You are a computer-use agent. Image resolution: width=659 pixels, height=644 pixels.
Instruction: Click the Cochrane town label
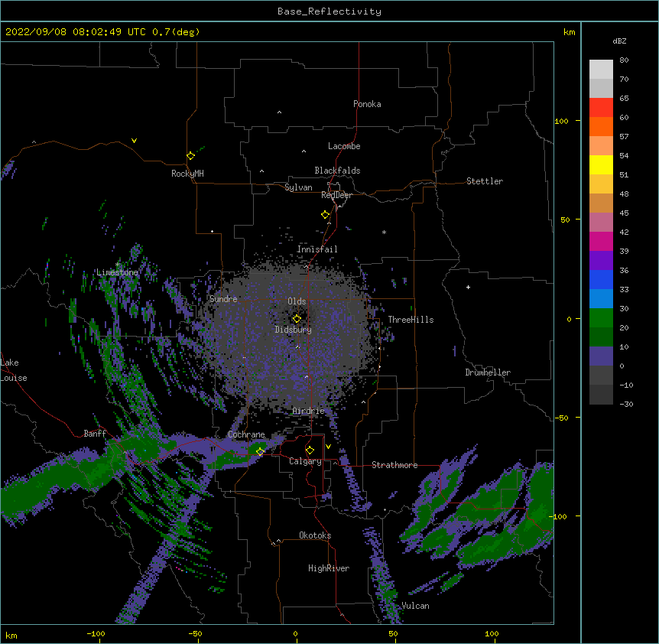pos(246,434)
